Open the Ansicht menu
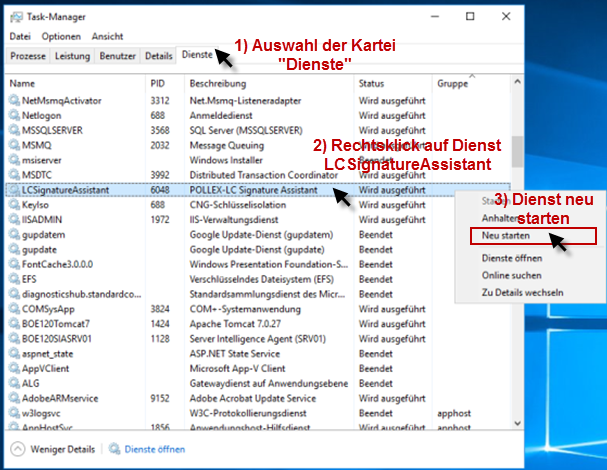Image resolution: width=607 pixels, height=470 pixels. point(107,37)
